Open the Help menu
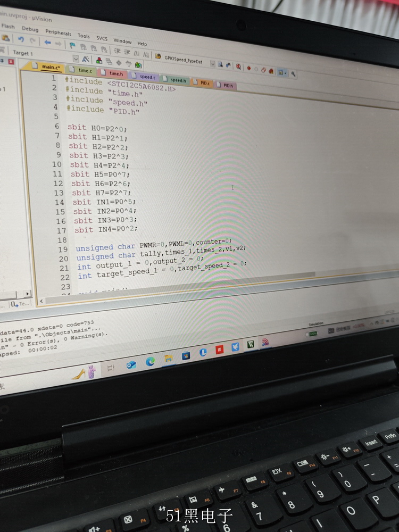 (142, 44)
